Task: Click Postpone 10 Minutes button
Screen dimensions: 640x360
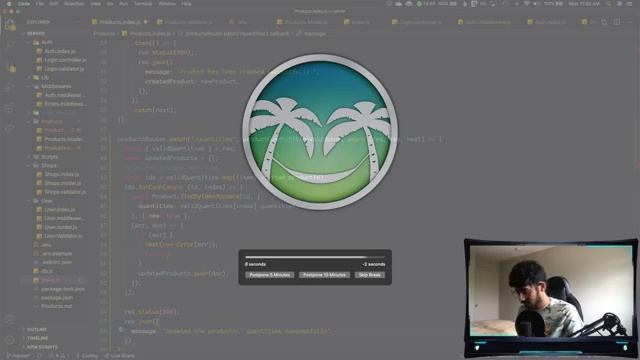Action: pos(324,275)
